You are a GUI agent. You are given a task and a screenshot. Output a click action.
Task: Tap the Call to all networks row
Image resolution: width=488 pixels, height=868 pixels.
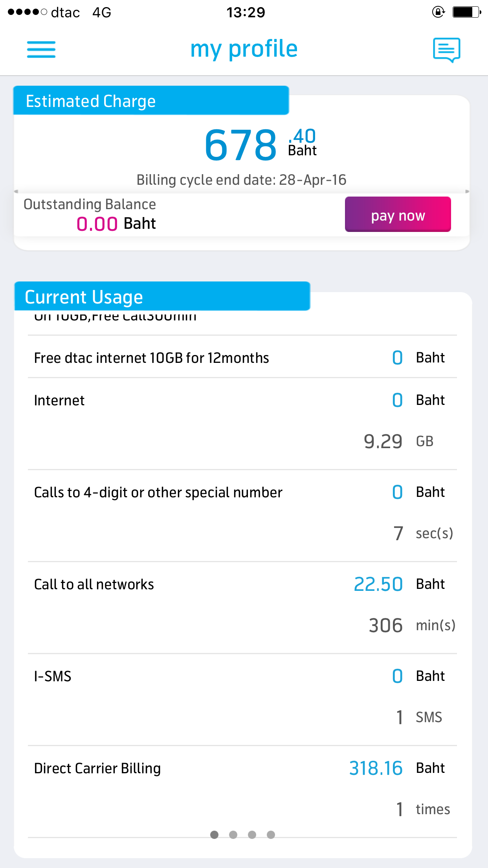(242, 605)
